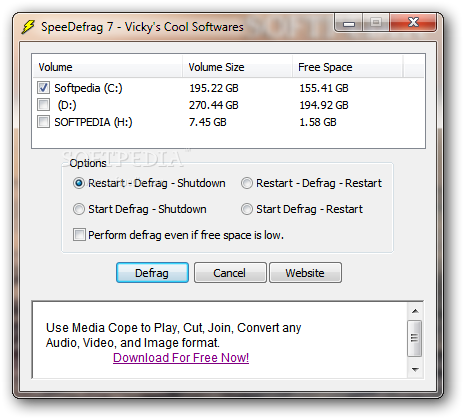464x419 pixels.
Task: Check the (D:) volume checkbox
Action: point(43,105)
